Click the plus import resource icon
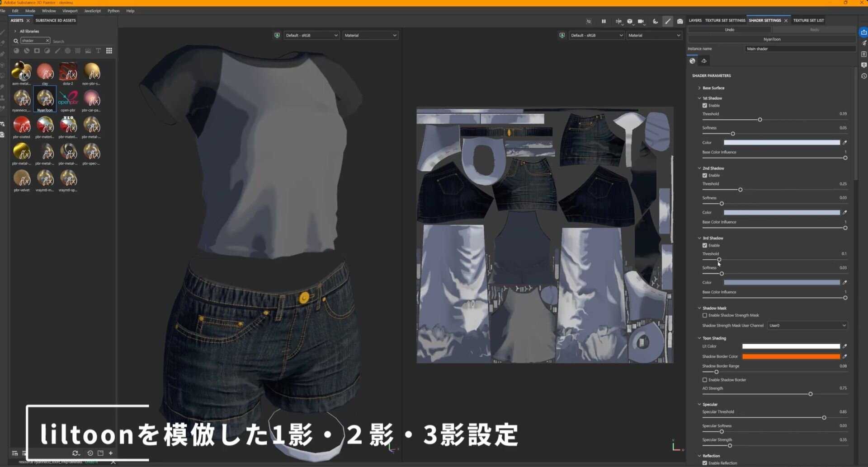 click(111, 453)
